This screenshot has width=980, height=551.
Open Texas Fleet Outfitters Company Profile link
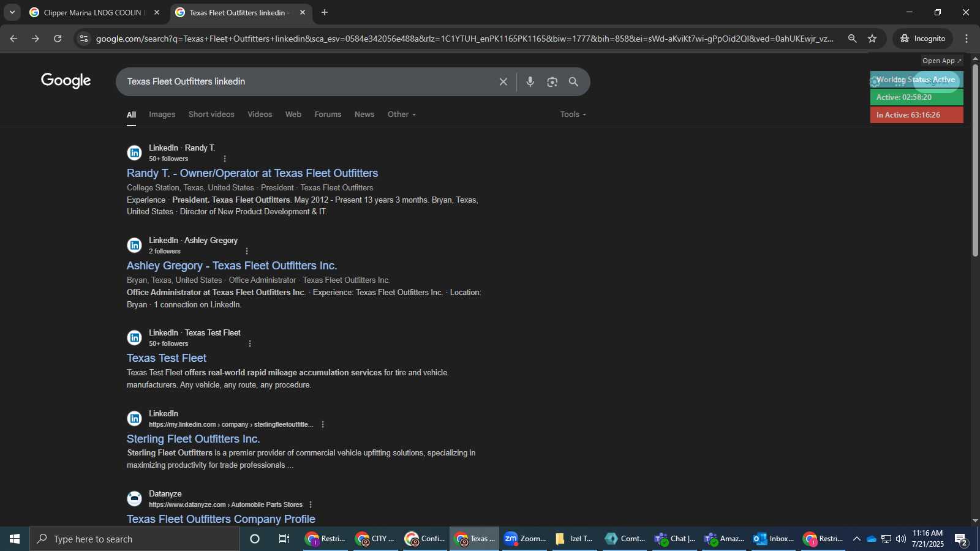click(x=221, y=519)
